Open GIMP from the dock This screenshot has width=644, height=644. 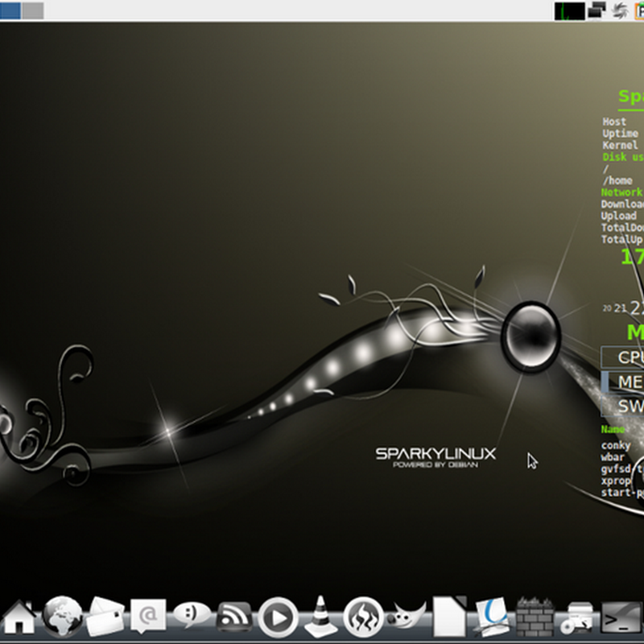point(407,616)
